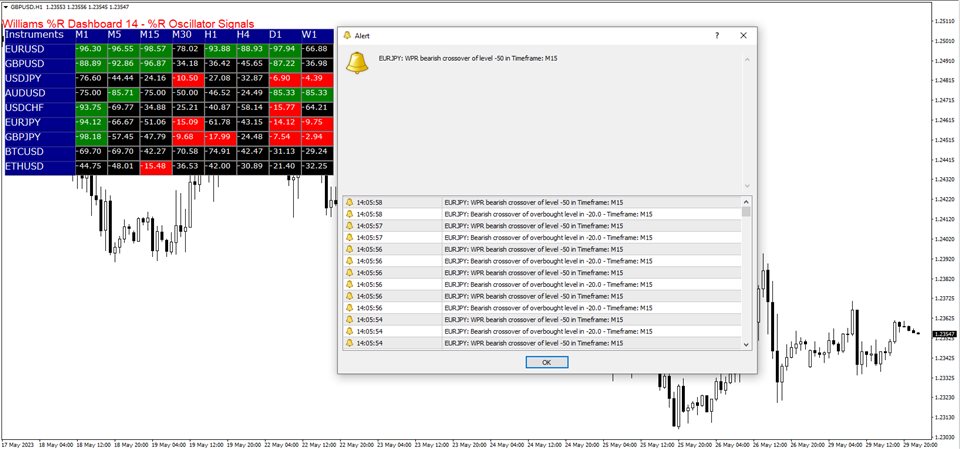Click the alert history list scrollbar thumb

(746, 212)
